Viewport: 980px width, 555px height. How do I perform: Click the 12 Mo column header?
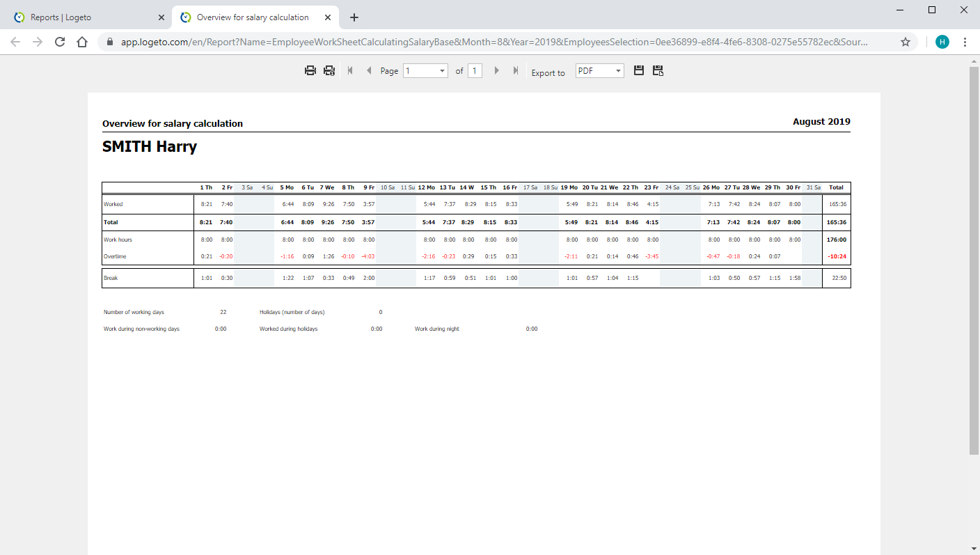(427, 187)
